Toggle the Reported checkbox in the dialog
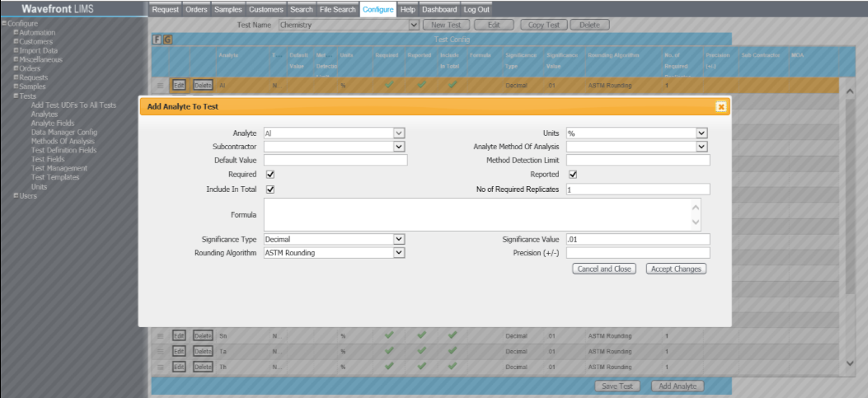 click(573, 175)
